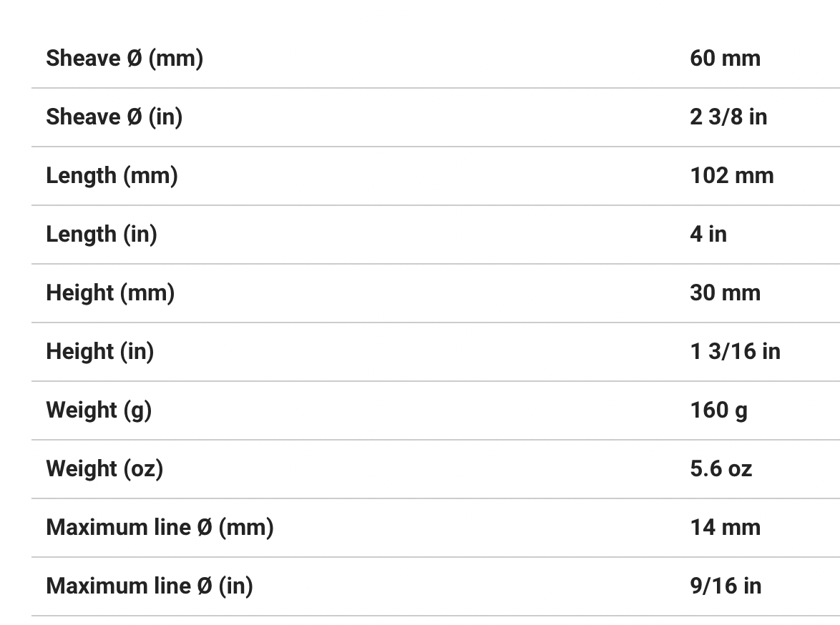Select the 1 3/16 in value
Viewport: 840px width, 625px height.
pos(735,352)
